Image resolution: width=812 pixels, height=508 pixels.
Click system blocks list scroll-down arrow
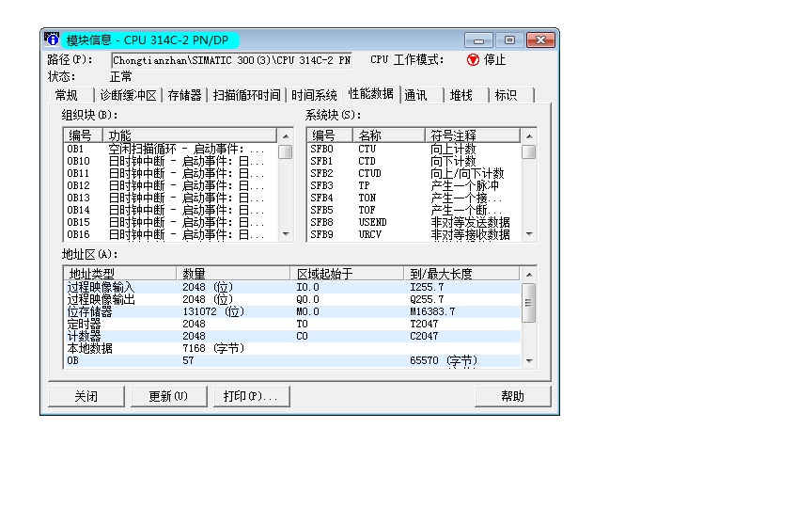(529, 234)
